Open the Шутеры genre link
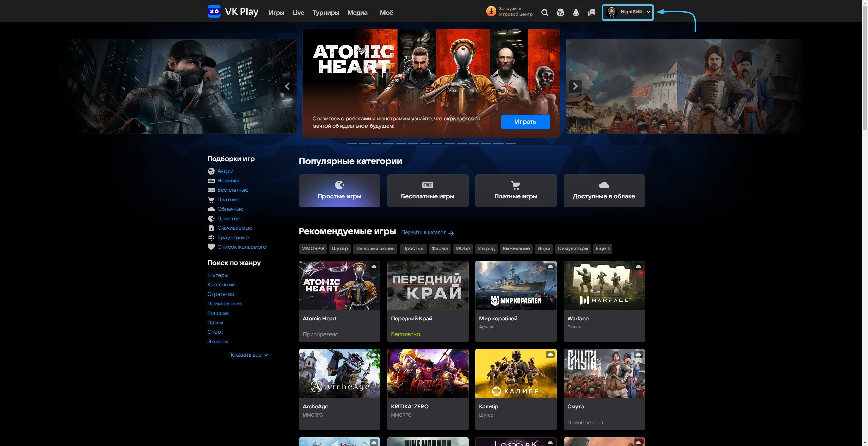This screenshot has width=868, height=446. pos(218,275)
